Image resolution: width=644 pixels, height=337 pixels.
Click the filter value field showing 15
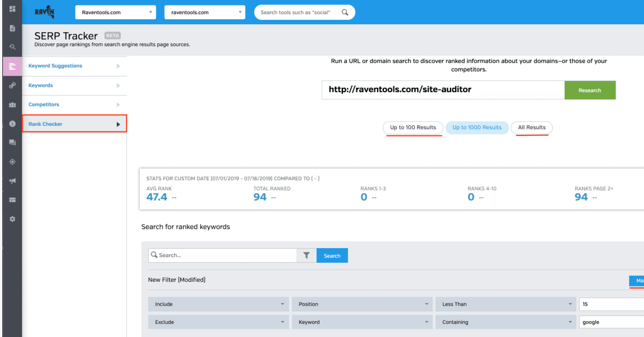pyautogui.click(x=611, y=304)
